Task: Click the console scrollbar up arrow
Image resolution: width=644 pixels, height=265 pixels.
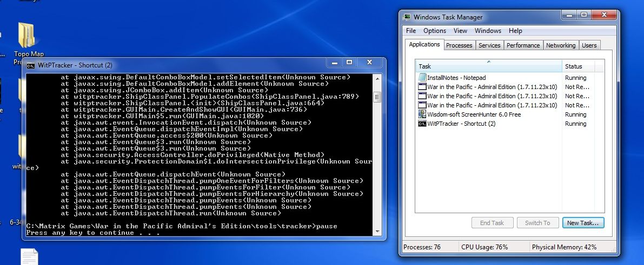Action: pyautogui.click(x=377, y=78)
